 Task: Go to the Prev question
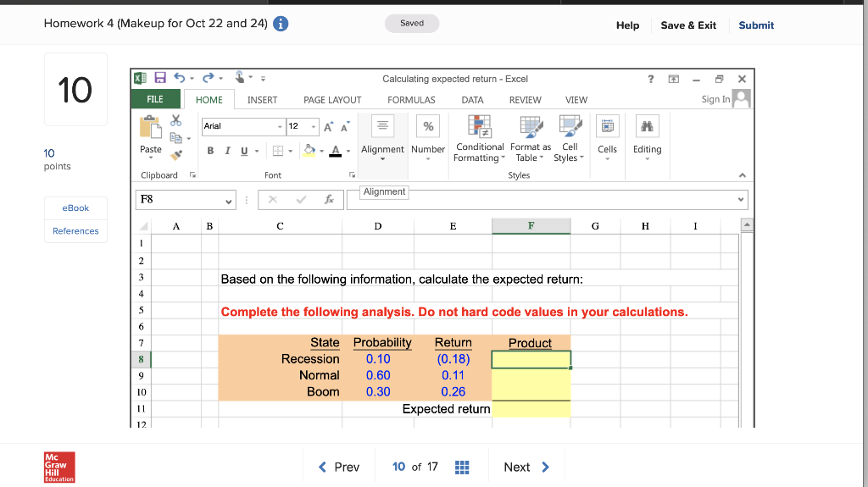click(x=339, y=467)
